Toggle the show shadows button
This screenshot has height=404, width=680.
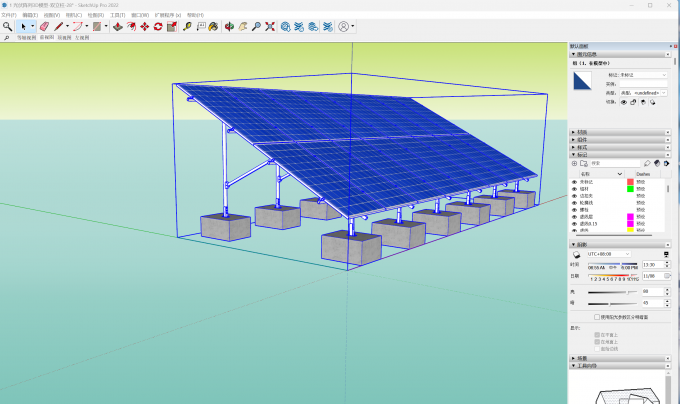[575, 253]
